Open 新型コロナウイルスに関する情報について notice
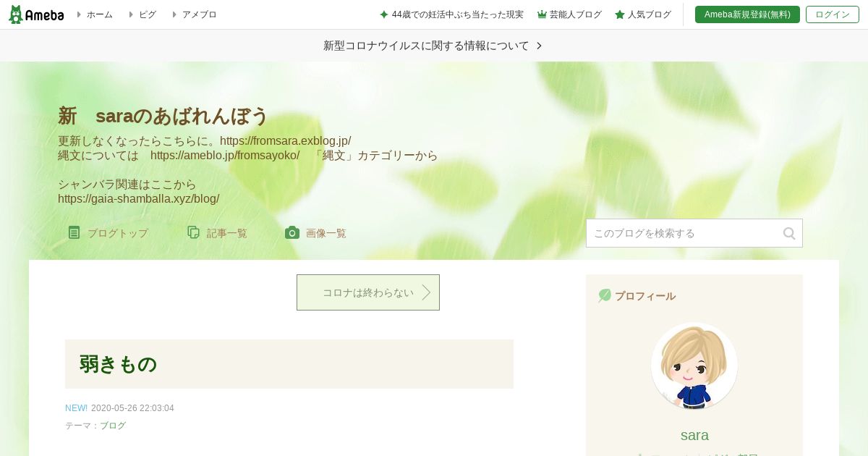Image resolution: width=868 pixels, height=456 pixels. point(426,46)
